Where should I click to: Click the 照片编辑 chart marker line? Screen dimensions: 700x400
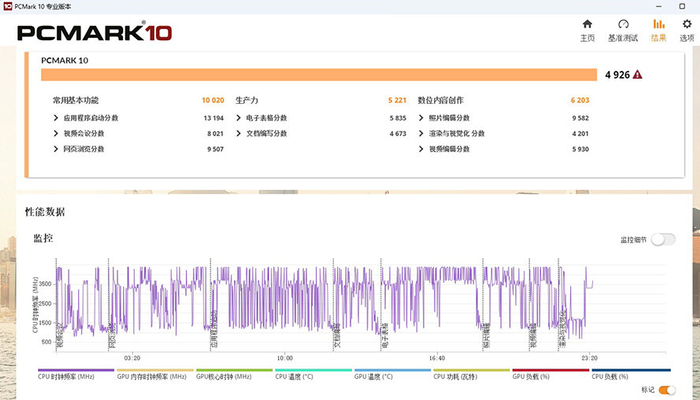click(x=483, y=305)
